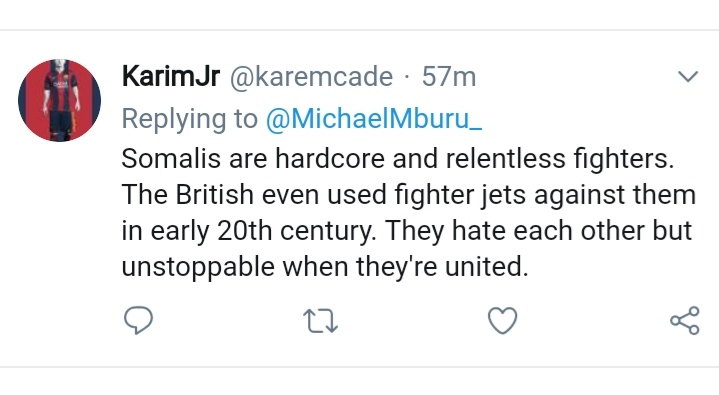Click the sentence 'unstoppable when they're united.'
Screen dimensions: 719x395
[325, 267]
